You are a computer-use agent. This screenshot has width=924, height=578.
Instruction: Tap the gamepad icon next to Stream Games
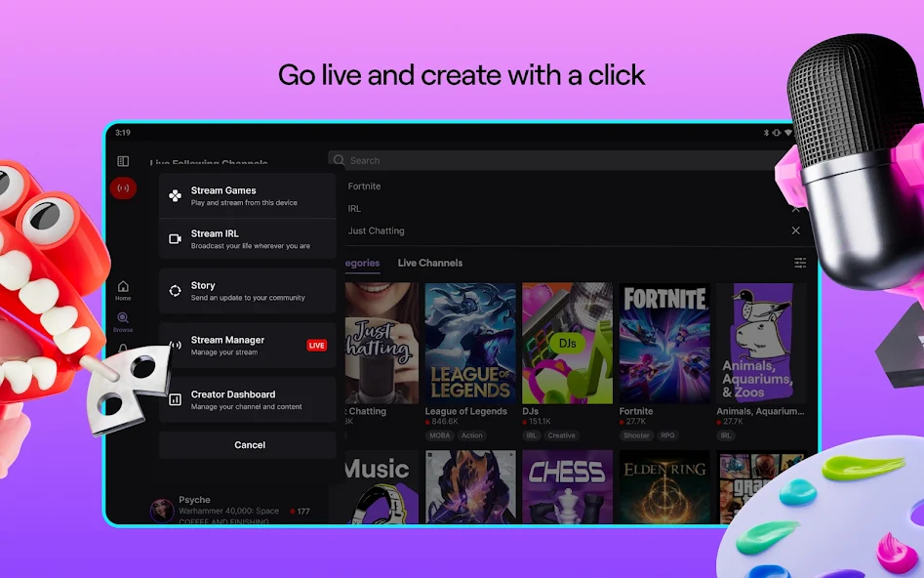click(x=176, y=195)
